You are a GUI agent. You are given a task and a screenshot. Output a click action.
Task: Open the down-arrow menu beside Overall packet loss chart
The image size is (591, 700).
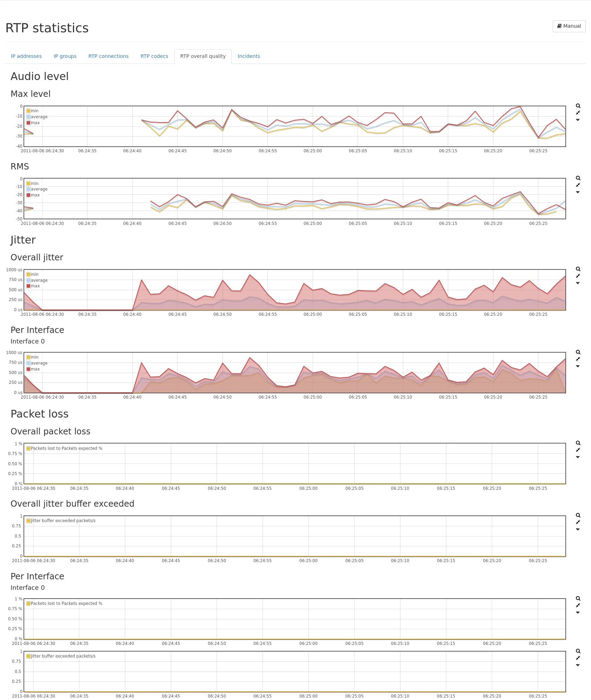tap(578, 457)
